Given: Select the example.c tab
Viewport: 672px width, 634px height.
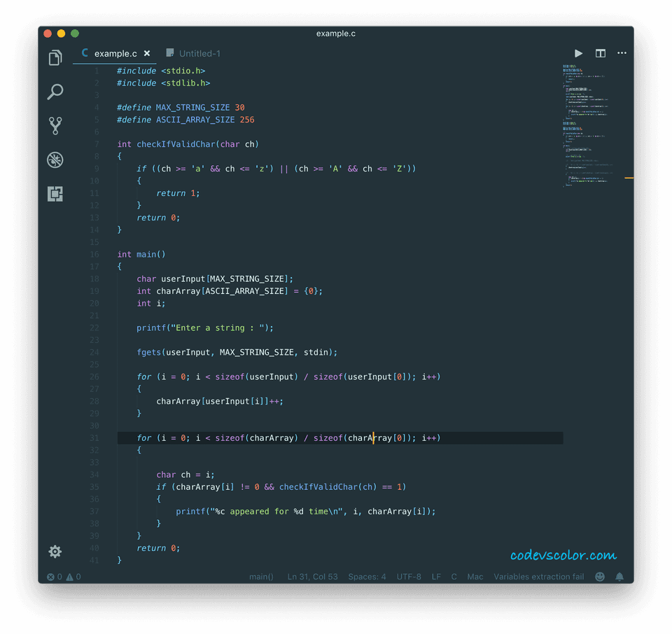Looking at the screenshot, I should click(x=115, y=53).
